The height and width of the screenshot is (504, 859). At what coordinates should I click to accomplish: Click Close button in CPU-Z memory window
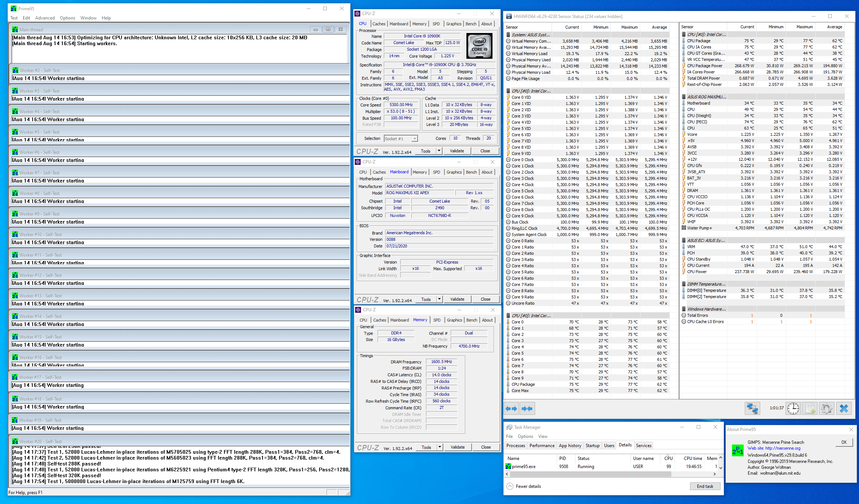click(486, 447)
